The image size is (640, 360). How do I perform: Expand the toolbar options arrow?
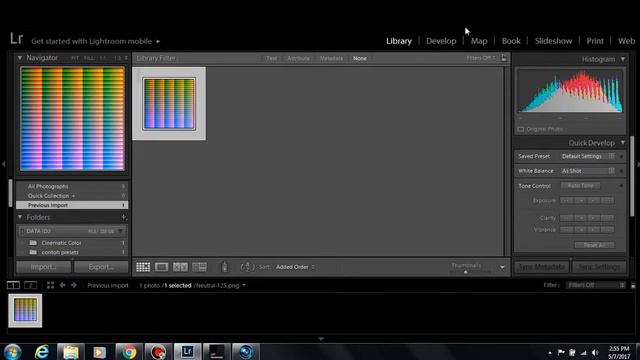[502, 267]
